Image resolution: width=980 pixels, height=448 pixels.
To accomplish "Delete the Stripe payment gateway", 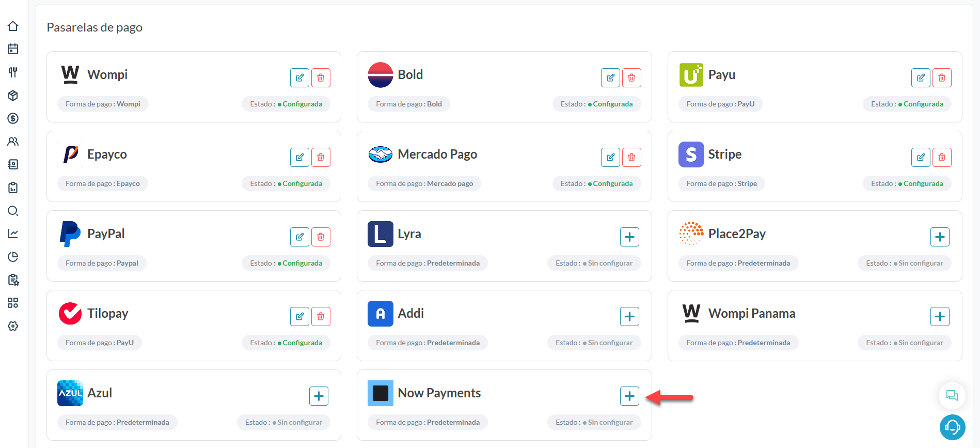I will (x=942, y=157).
